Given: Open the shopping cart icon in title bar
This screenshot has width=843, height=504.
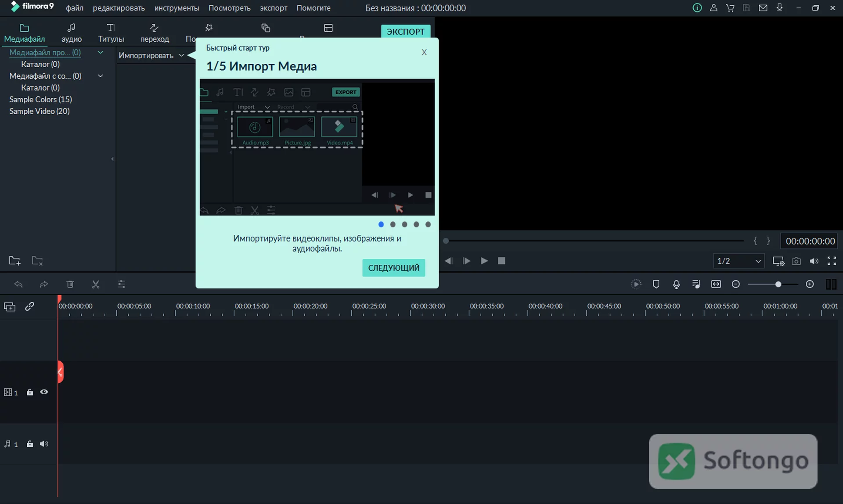Looking at the screenshot, I should [730, 8].
